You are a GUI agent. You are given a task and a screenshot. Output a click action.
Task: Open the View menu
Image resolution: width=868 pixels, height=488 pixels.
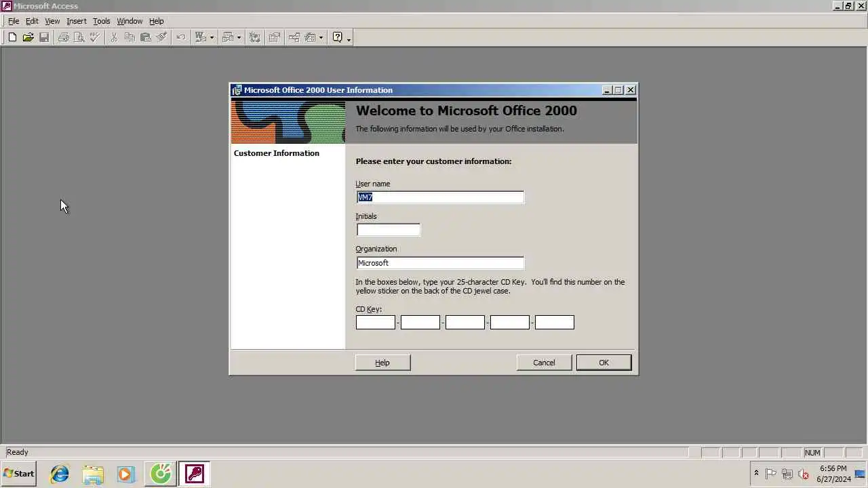tap(52, 21)
